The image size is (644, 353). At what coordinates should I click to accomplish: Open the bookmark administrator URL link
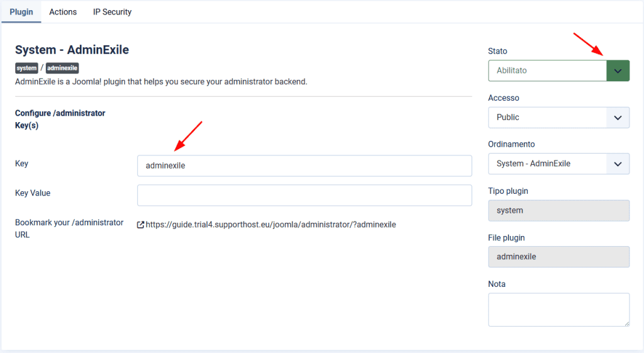pyautogui.click(x=271, y=225)
